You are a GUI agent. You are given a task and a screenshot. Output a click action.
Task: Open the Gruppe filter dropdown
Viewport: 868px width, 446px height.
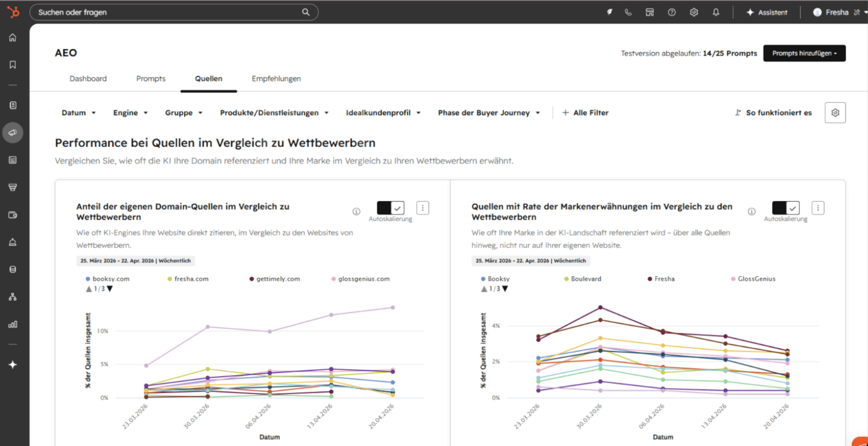coord(184,113)
